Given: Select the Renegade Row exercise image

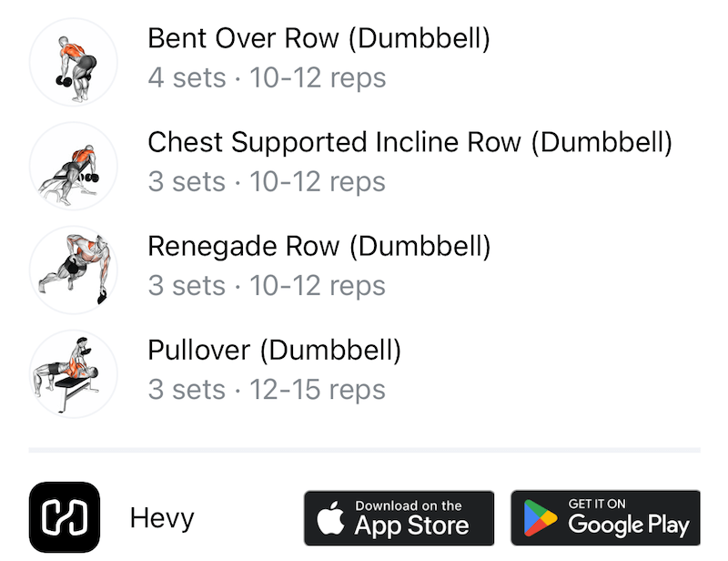Looking at the screenshot, I should (x=73, y=270).
